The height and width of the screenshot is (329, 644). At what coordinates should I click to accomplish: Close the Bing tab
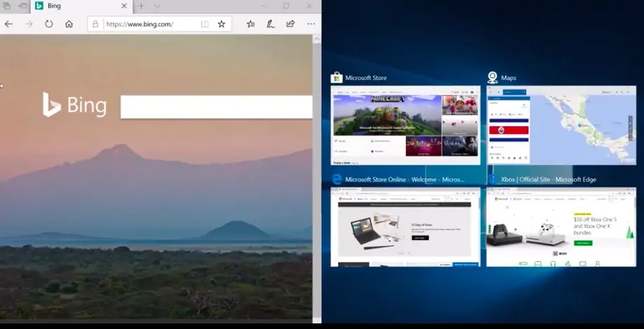tap(124, 6)
